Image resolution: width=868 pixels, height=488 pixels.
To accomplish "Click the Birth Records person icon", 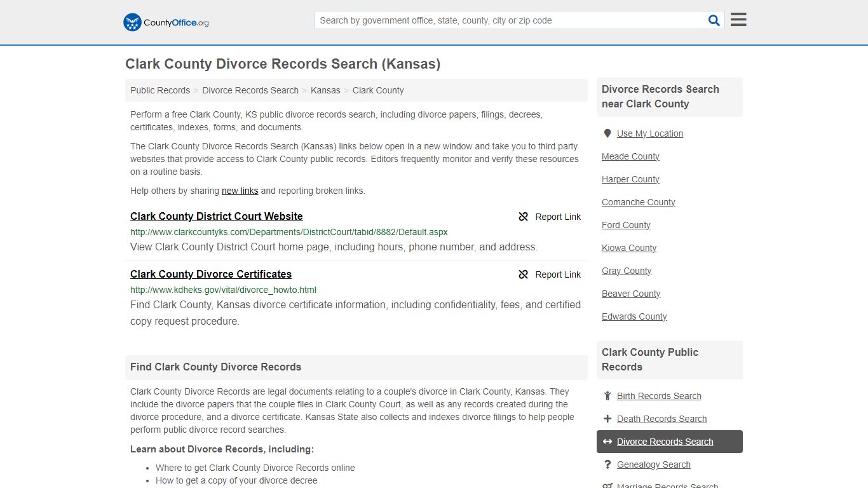I will pyautogui.click(x=607, y=396).
